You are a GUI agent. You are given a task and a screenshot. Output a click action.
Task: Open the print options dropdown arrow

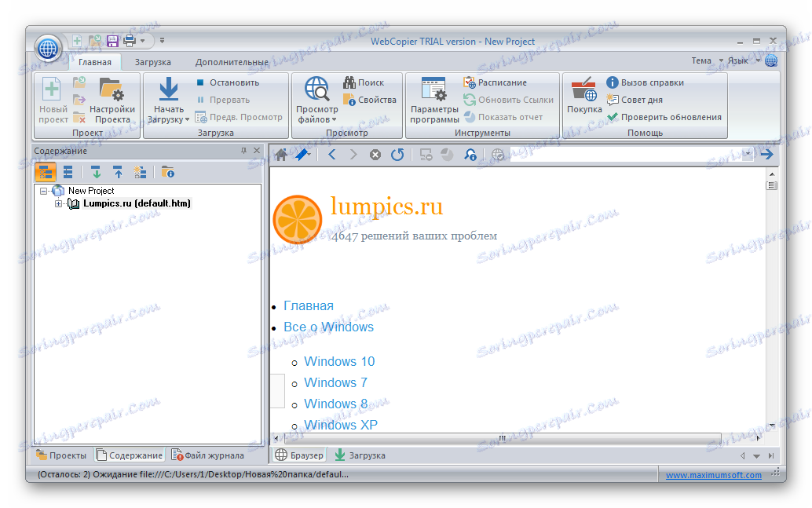coord(142,40)
